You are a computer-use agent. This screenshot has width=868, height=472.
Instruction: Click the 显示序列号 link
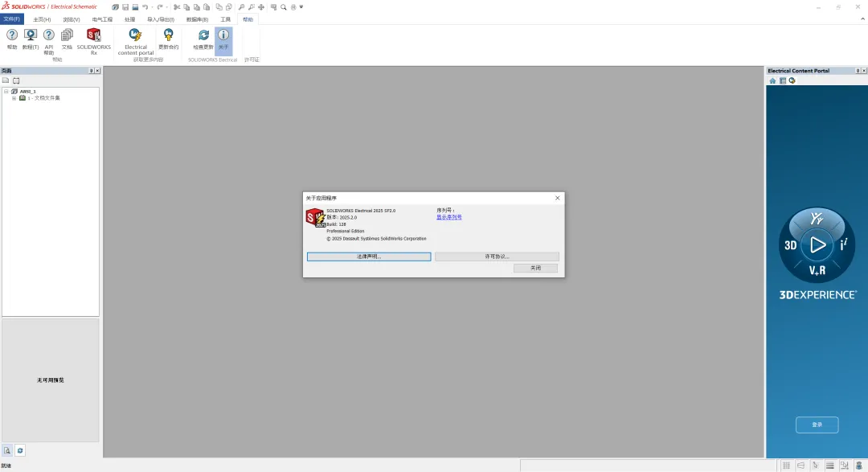tap(449, 217)
